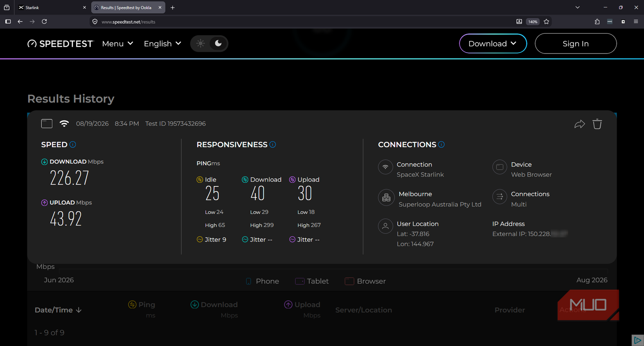
Task: Toggle the Phone filter in chart legend
Action: tap(262, 281)
